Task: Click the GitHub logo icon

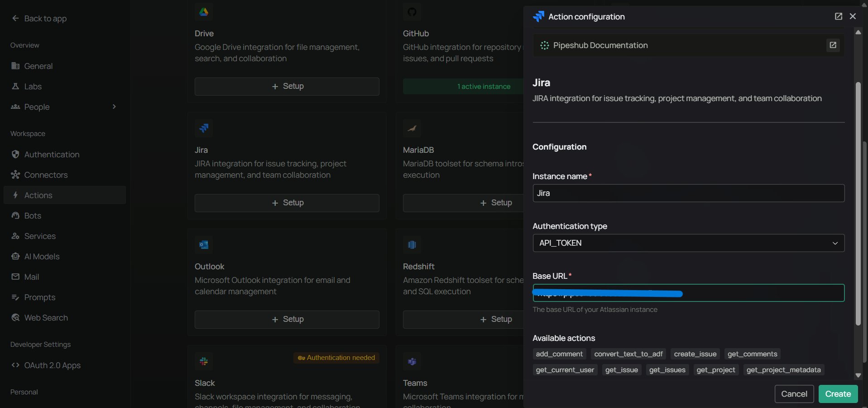Action: (412, 12)
